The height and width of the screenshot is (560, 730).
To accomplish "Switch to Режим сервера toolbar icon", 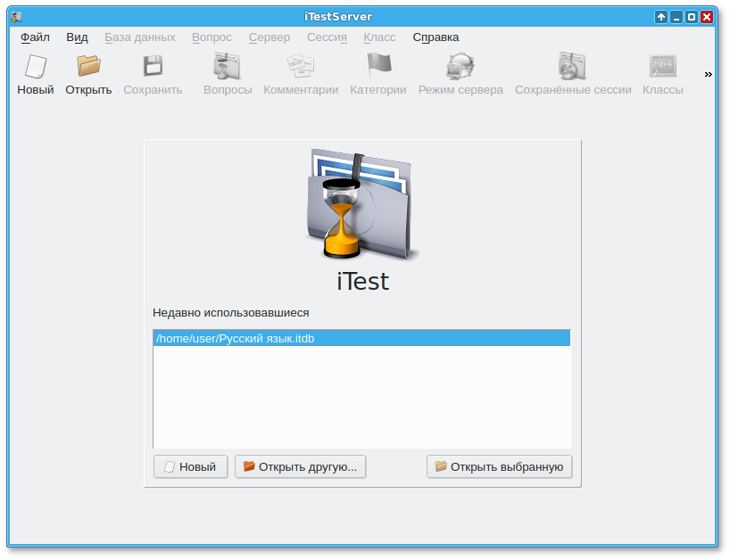I will click(460, 66).
